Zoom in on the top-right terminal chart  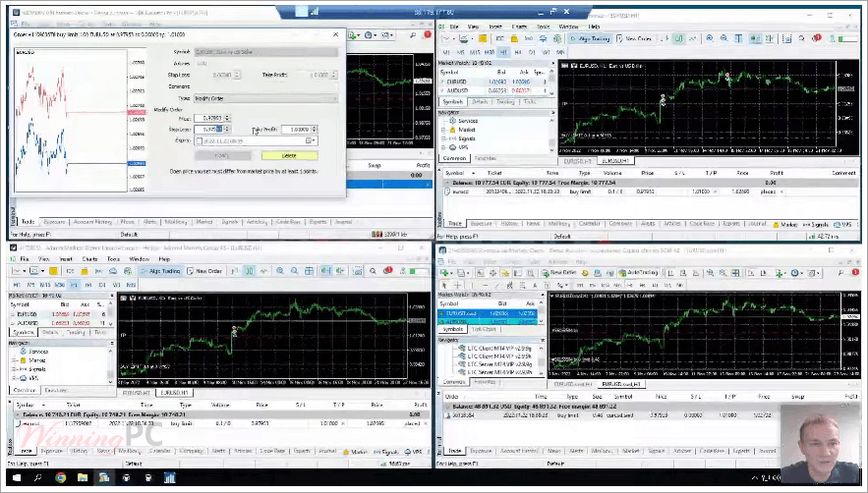(710, 38)
